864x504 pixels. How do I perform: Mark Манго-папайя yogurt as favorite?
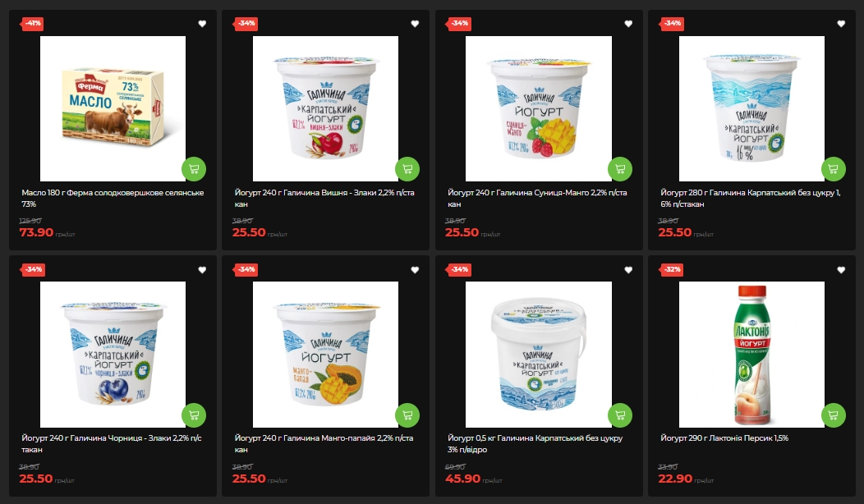click(415, 270)
